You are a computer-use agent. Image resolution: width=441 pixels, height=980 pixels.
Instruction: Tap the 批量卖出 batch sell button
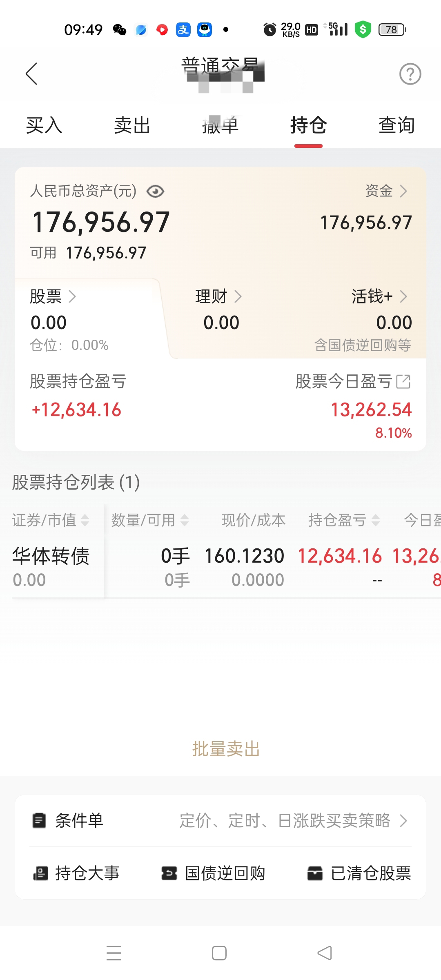click(x=226, y=749)
